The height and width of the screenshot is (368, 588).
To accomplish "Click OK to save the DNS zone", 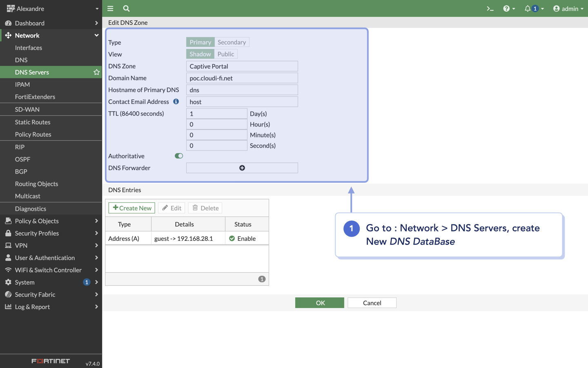I will [319, 303].
